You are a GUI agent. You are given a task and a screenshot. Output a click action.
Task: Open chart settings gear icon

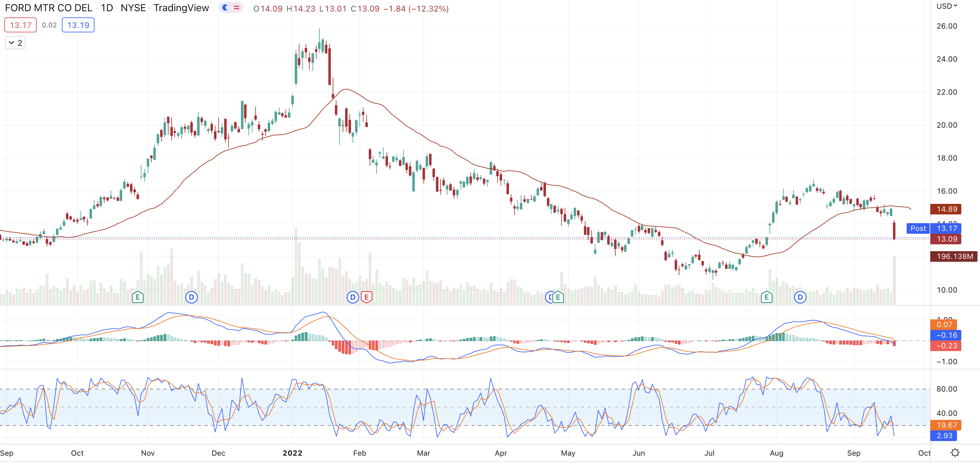pyautogui.click(x=955, y=453)
